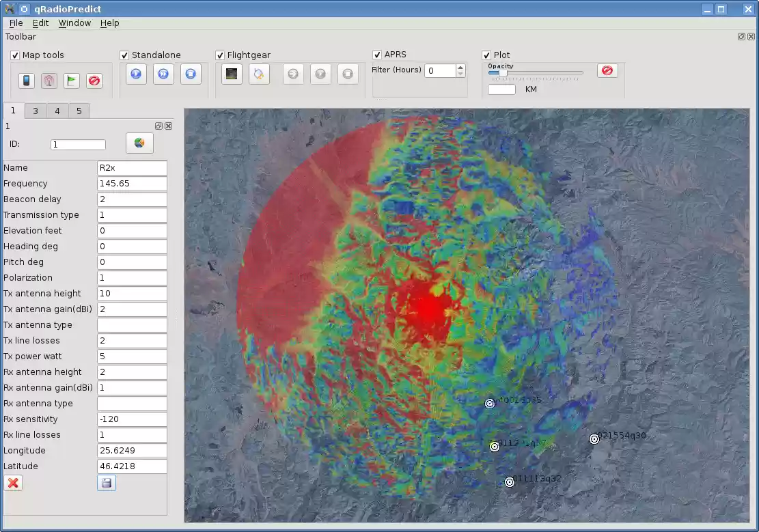Delete the station using the red X button
Image resolution: width=759 pixels, height=532 pixels.
tap(12, 483)
